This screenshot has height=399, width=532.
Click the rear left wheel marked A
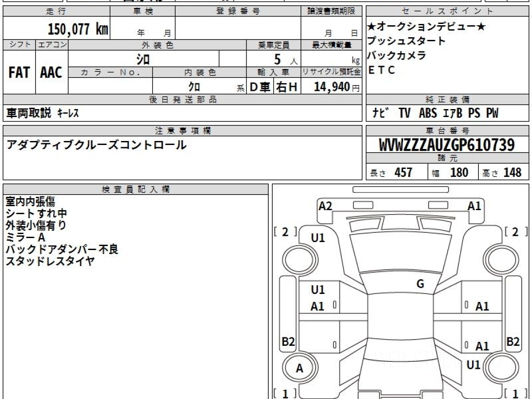point(300,368)
